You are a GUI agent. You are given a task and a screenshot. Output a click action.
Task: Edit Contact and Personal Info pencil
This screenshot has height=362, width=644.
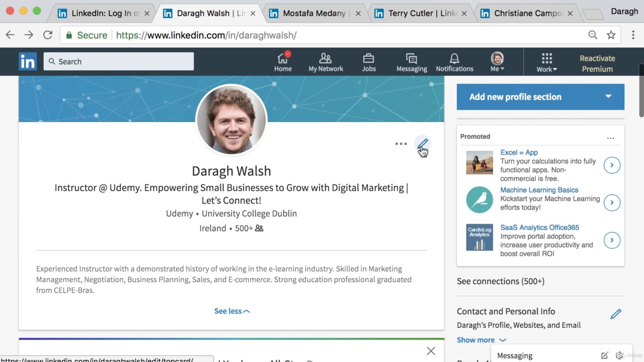[616, 314]
